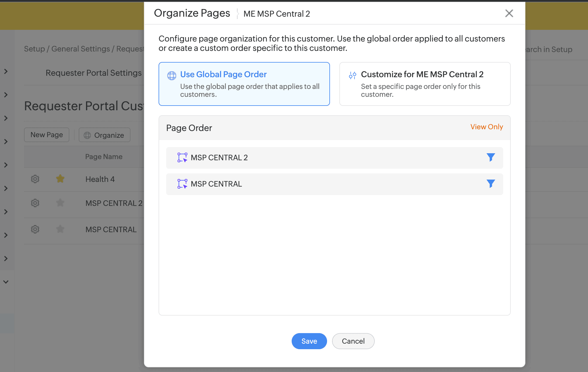This screenshot has height=372, width=588.
Task: Click Setup in the breadcrumb
Action: tap(34, 49)
